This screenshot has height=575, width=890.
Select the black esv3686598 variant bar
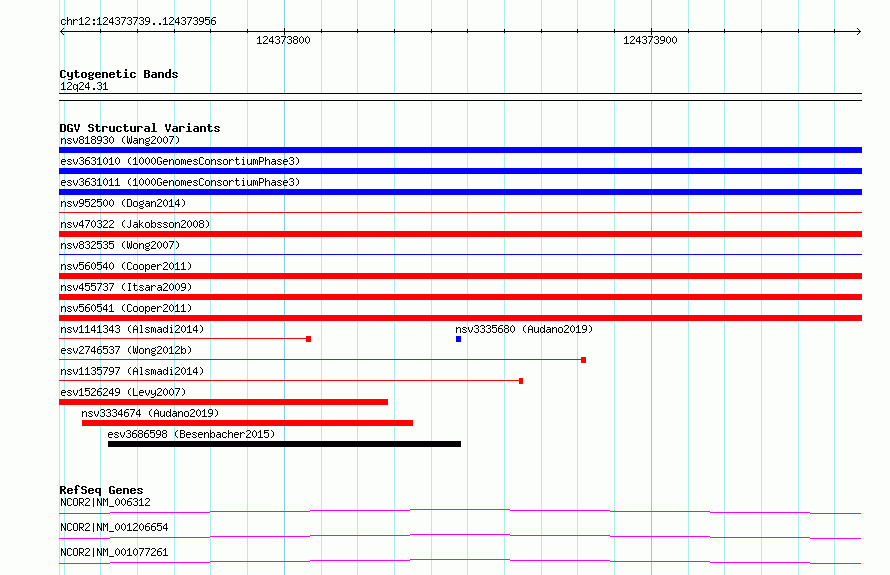pos(284,444)
